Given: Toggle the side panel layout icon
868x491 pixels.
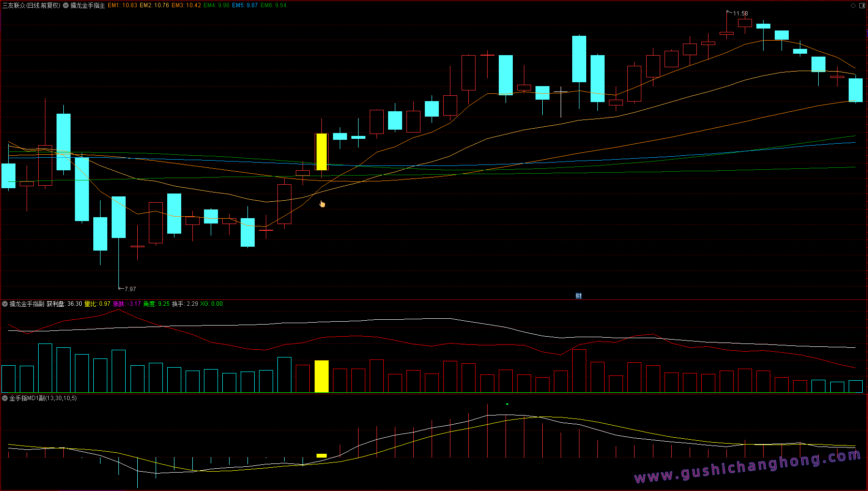Looking at the screenshot, I should click(862, 5).
